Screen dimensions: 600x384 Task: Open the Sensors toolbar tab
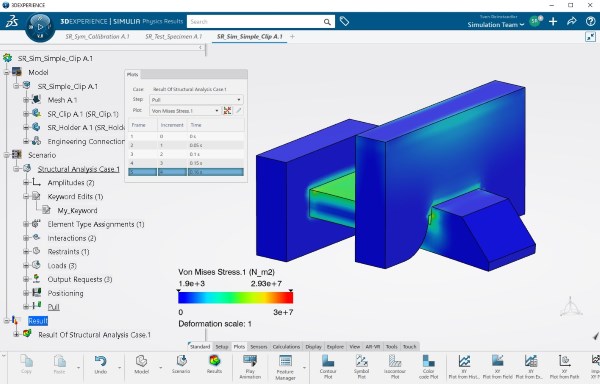[258, 347]
